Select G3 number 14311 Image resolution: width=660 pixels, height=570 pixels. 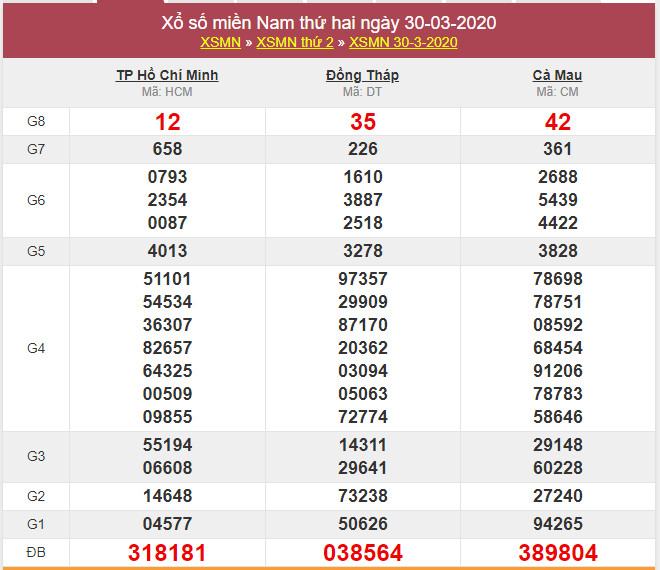(x=363, y=445)
